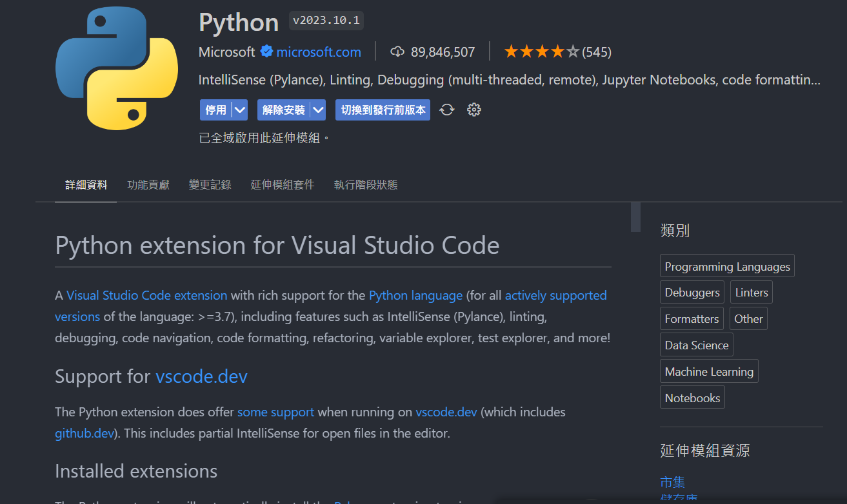
Task: Click the Python logo image
Action: click(x=117, y=69)
